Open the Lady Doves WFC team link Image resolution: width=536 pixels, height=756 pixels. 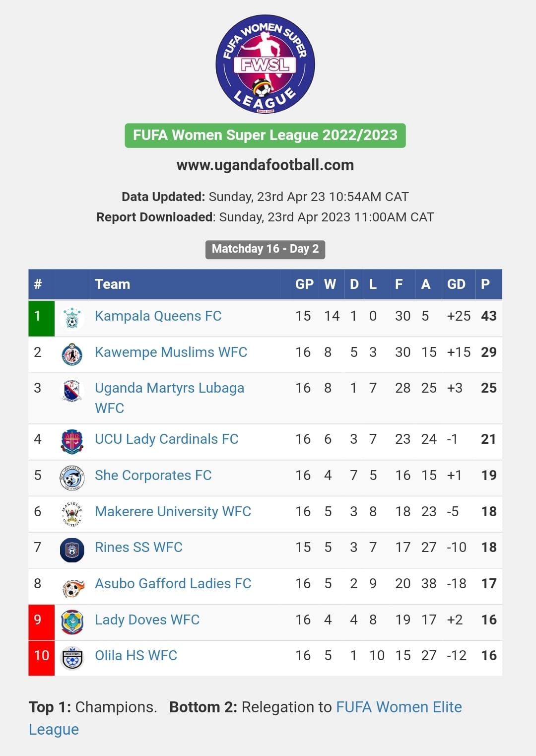pos(147,620)
